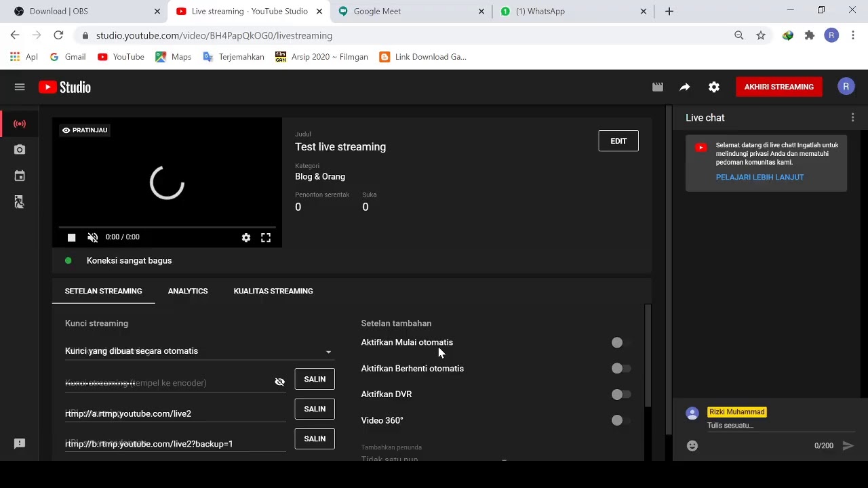Click the send message arrow in chat
The height and width of the screenshot is (488, 868).
pos(848,445)
